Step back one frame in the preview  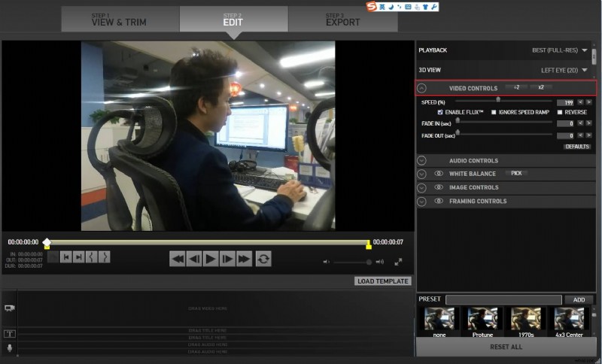[x=194, y=259]
